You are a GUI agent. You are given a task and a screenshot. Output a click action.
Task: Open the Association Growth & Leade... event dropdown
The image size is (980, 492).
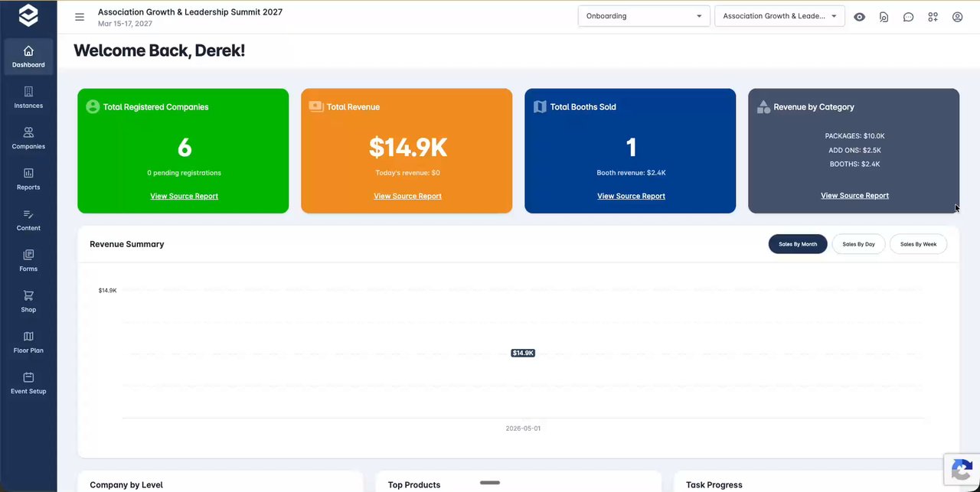tap(779, 16)
